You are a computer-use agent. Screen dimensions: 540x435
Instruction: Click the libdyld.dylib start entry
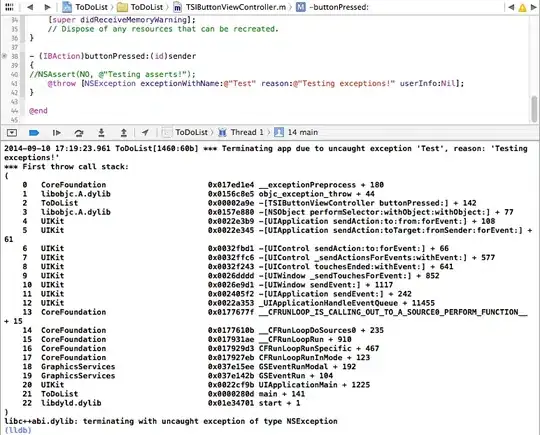[x=161, y=403]
